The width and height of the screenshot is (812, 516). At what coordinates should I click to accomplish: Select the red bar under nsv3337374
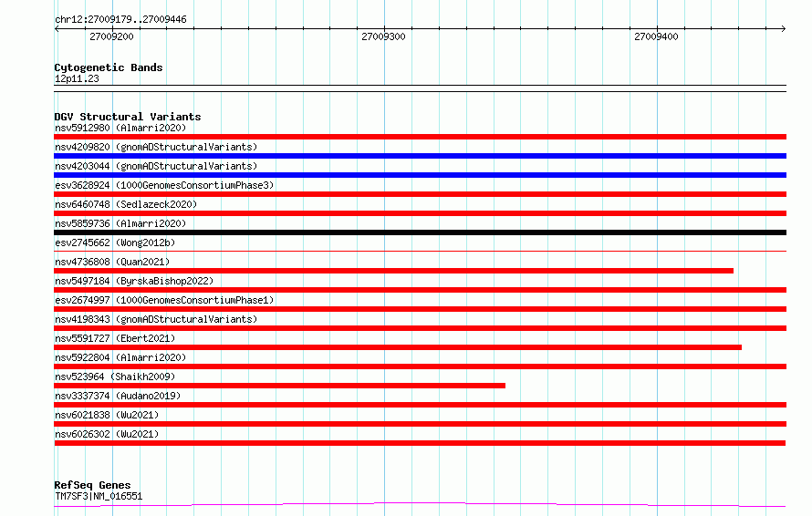[x=420, y=405]
